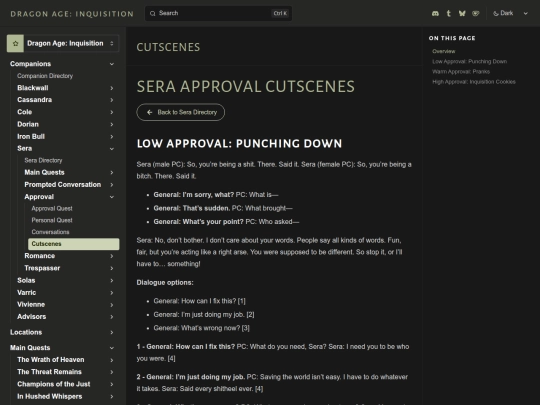Collapse the top-level Main Quests chevron
540x405 pixels.
(x=112, y=348)
